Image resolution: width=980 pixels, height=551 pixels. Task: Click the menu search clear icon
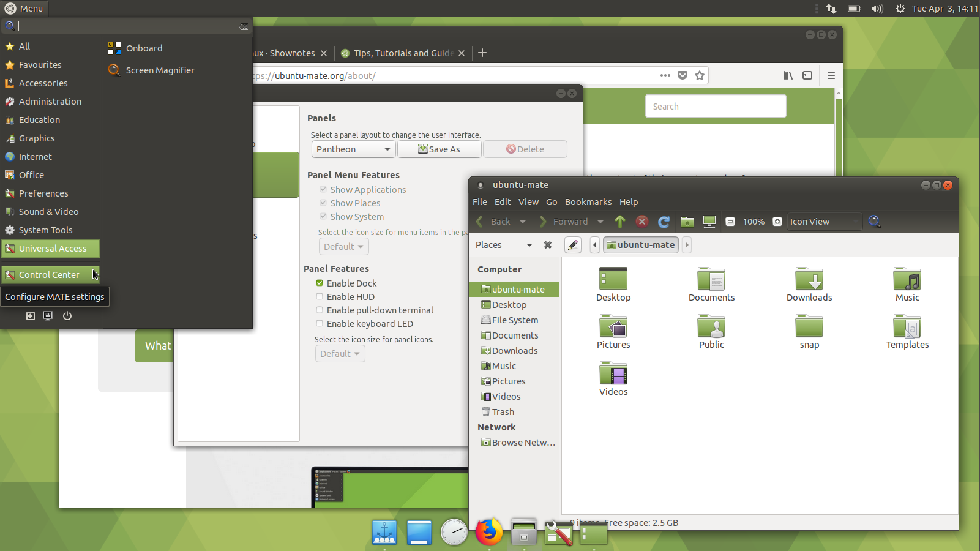(244, 26)
